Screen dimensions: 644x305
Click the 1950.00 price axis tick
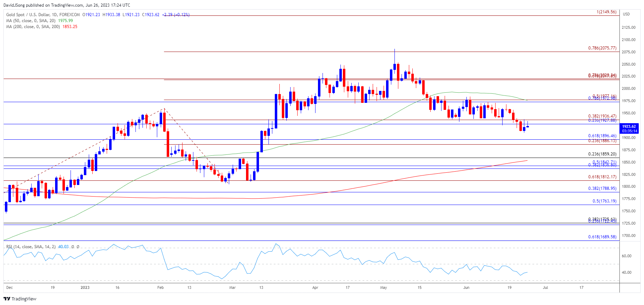pos(629,113)
